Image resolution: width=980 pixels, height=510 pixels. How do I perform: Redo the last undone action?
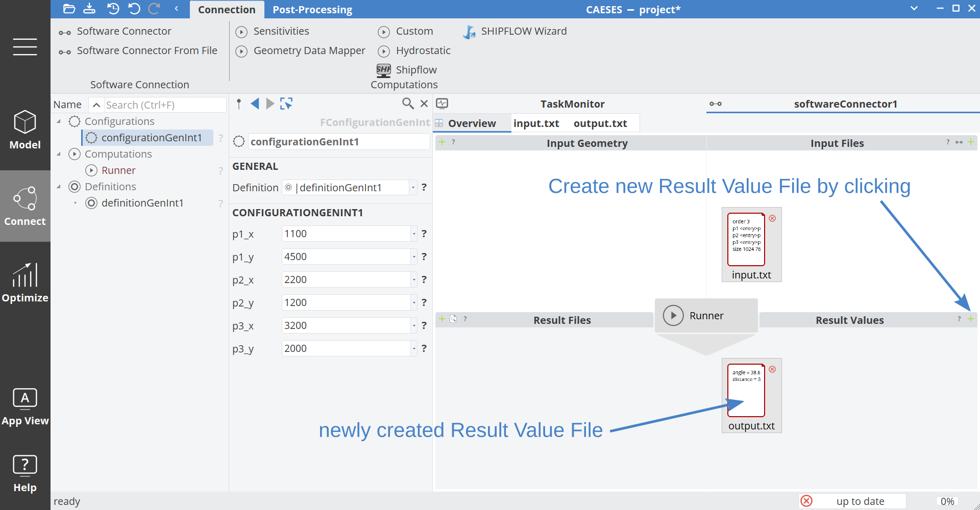click(x=154, y=9)
